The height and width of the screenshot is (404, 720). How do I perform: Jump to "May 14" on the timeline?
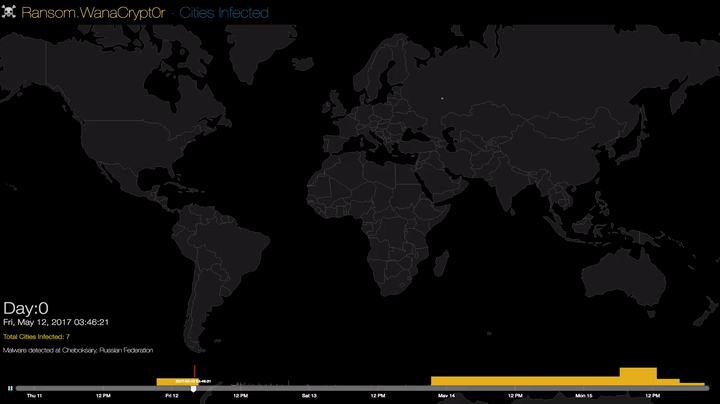[x=446, y=396]
